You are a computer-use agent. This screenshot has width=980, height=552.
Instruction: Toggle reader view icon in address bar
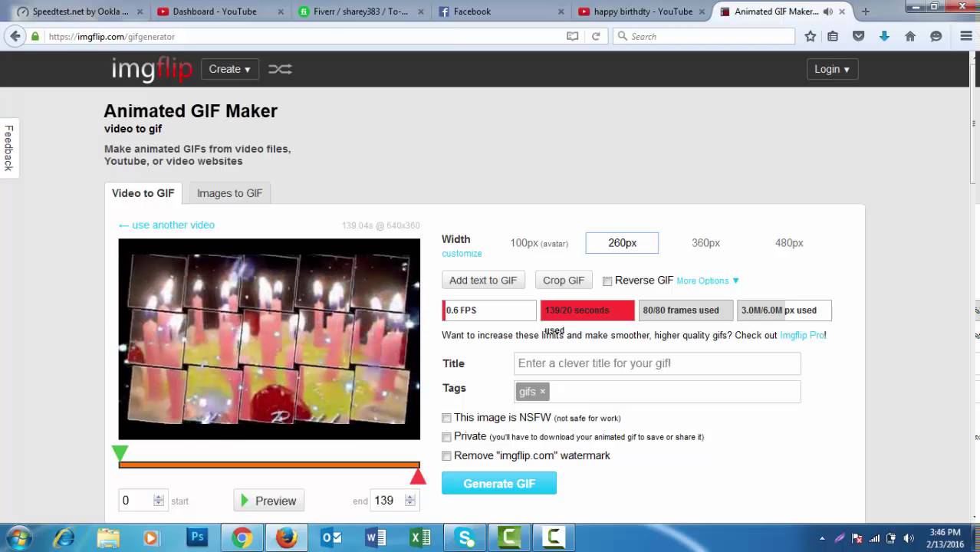click(x=573, y=36)
